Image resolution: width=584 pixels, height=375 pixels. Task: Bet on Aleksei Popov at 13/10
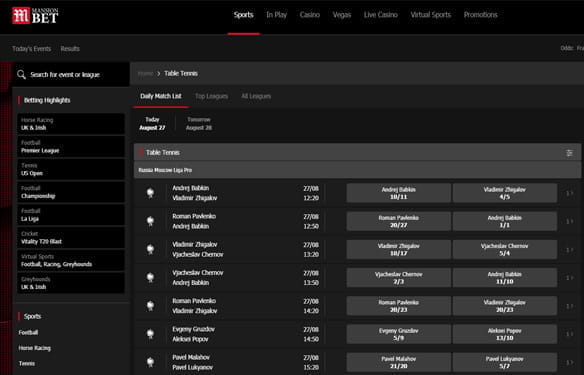505,334
